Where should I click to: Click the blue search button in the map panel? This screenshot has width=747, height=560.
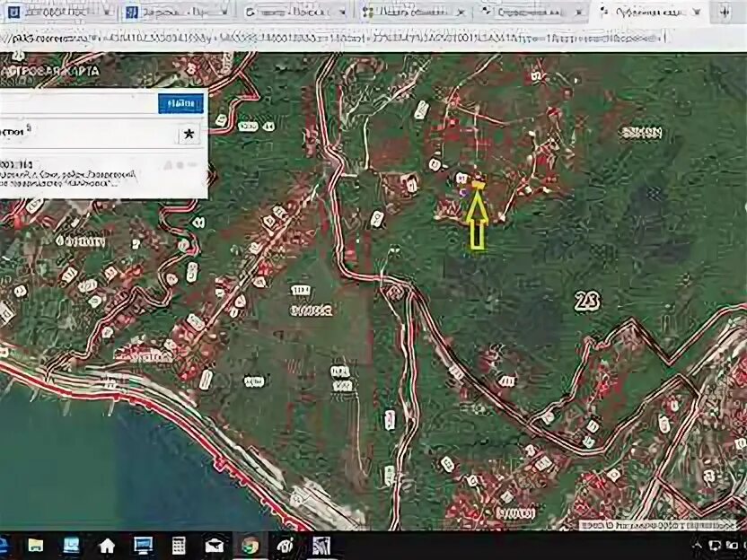[x=180, y=103]
